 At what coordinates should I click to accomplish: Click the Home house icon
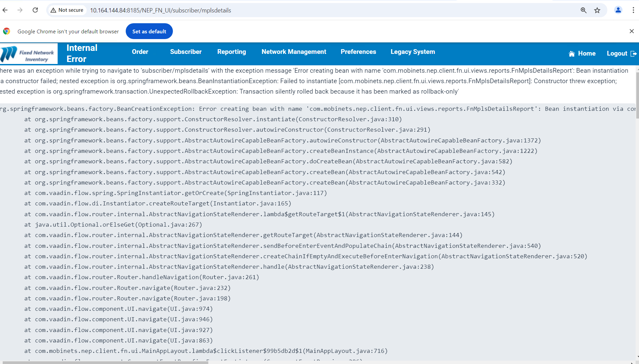[x=572, y=54]
